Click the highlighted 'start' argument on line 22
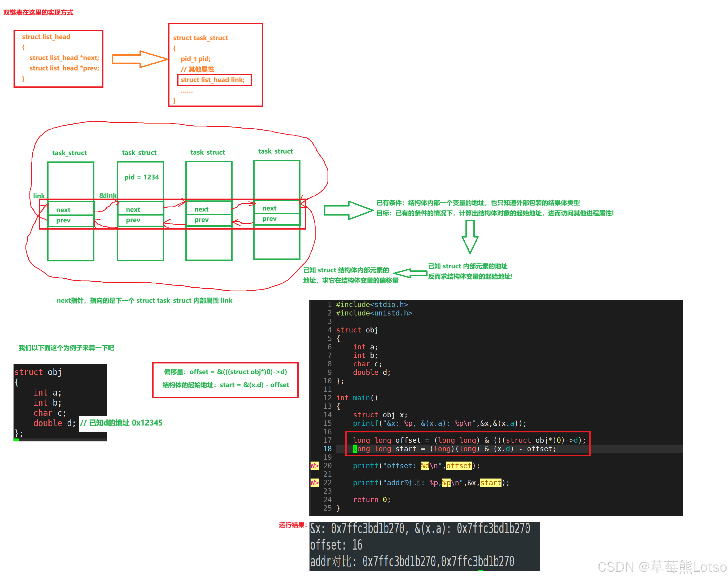The height and width of the screenshot is (579, 728). point(490,482)
